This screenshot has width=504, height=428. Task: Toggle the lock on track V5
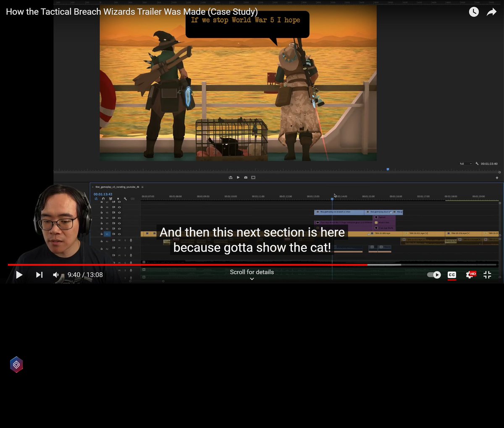click(x=102, y=213)
